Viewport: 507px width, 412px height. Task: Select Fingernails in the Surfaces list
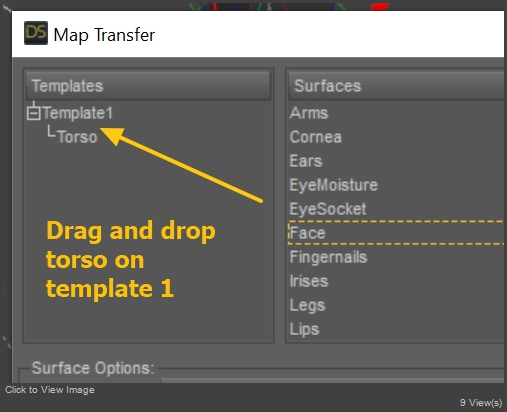pyautogui.click(x=328, y=257)
